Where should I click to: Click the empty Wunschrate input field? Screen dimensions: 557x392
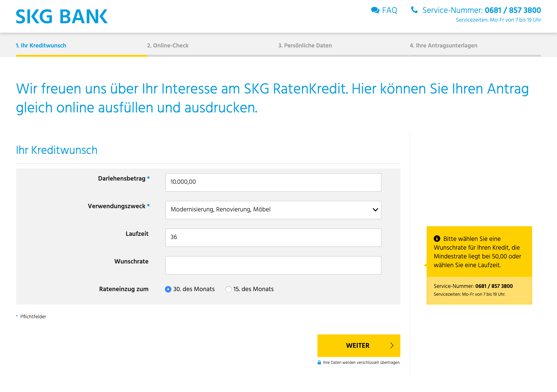click(273, 265)
